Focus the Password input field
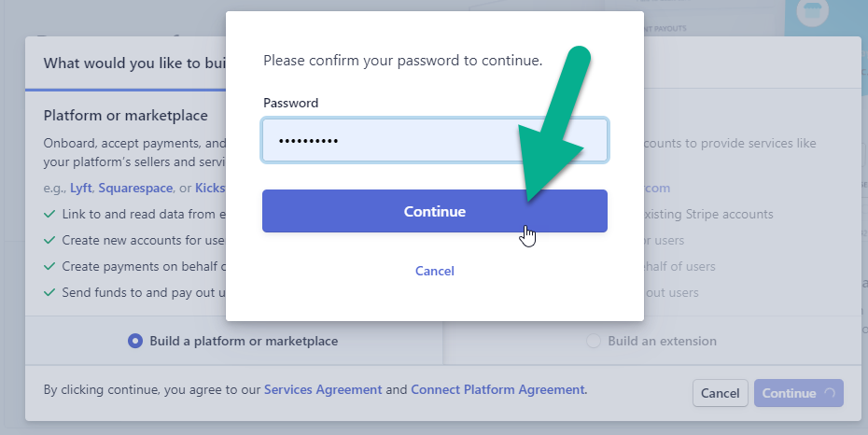The height and width of the screenshot is (435, 868). [435, 140]
